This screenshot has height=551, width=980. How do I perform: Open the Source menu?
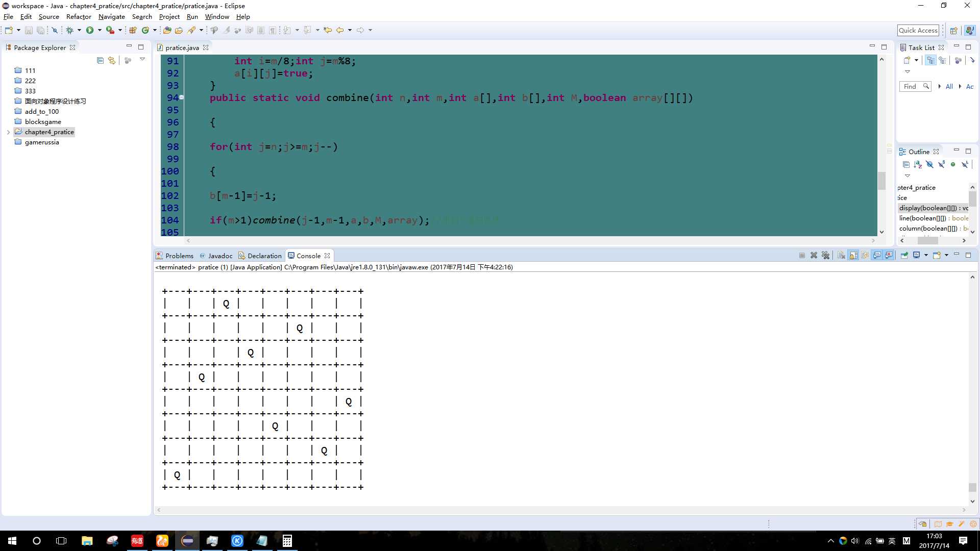click(x=48, y=17)
